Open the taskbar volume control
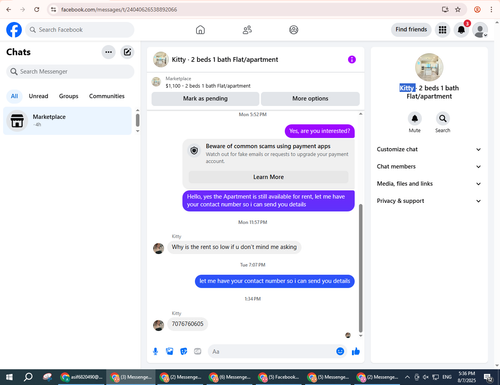This screenshot has width=500, height=385. (x=426, y=377)
